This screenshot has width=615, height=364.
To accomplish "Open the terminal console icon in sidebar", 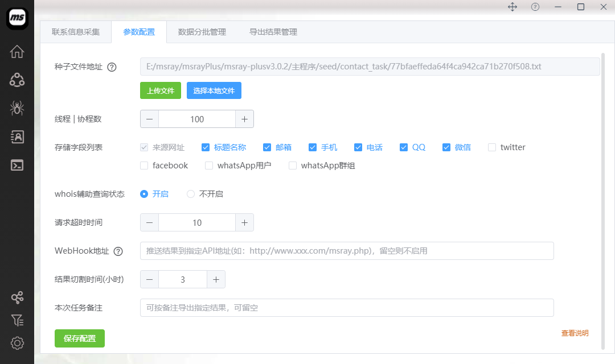I will pos(17,165).
